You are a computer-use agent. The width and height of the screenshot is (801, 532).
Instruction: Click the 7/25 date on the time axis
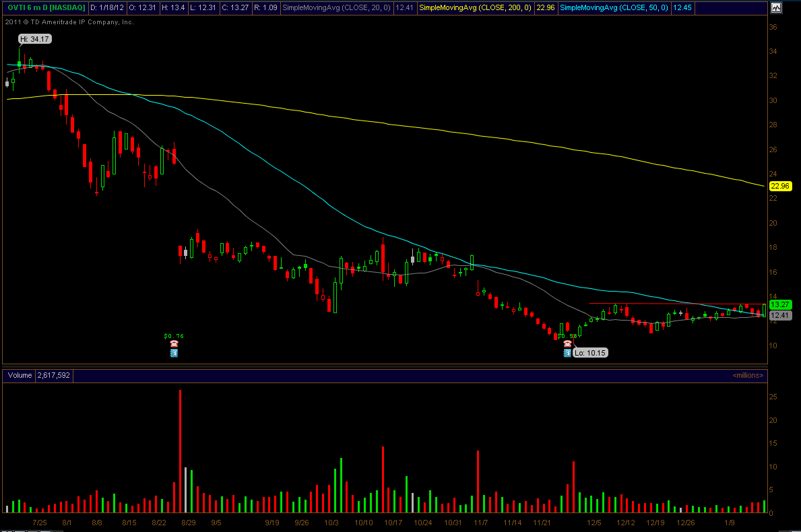click(x=40, y=523)
